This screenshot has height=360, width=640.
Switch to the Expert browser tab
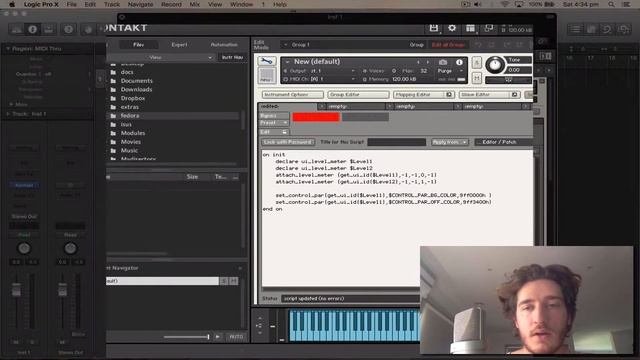179,44
